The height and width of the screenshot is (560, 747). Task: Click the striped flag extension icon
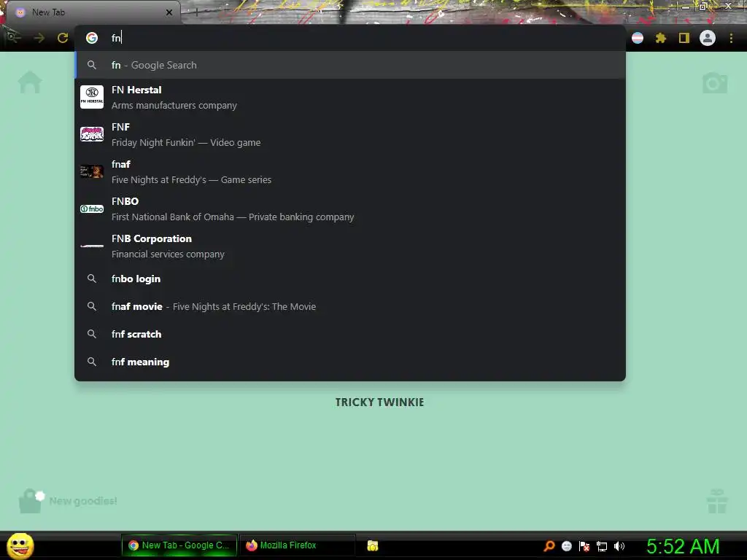point(638,38)
